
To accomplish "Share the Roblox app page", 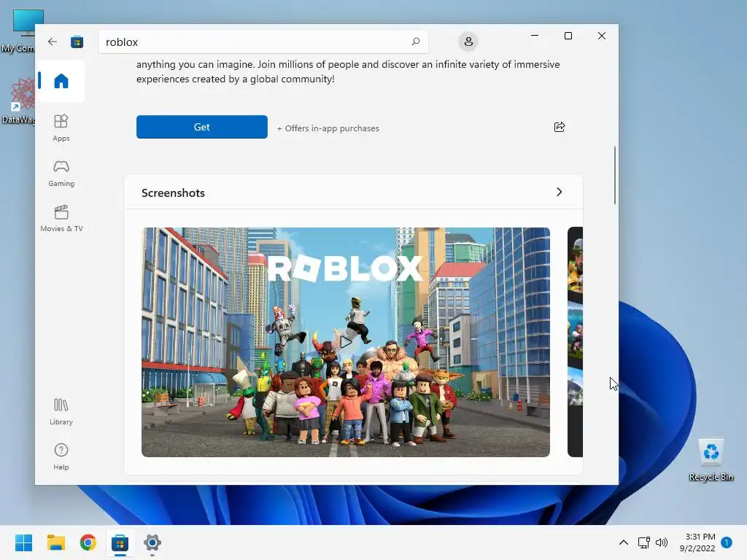I will (560, 127).
